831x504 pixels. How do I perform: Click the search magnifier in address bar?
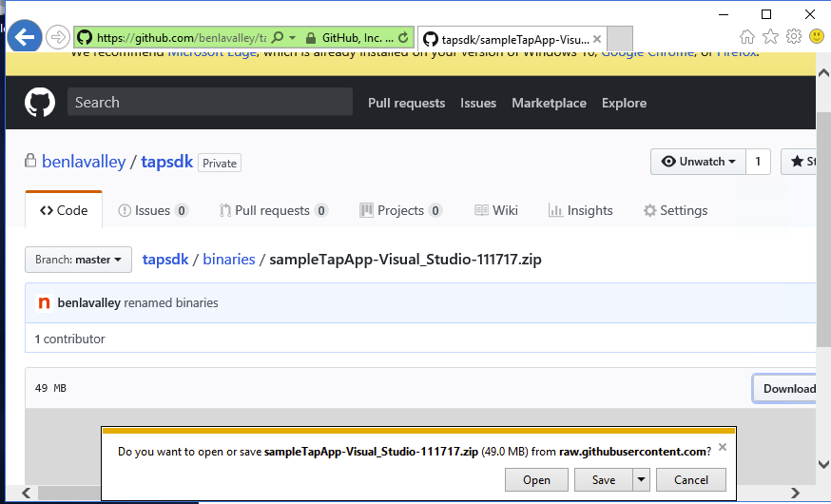277,38
